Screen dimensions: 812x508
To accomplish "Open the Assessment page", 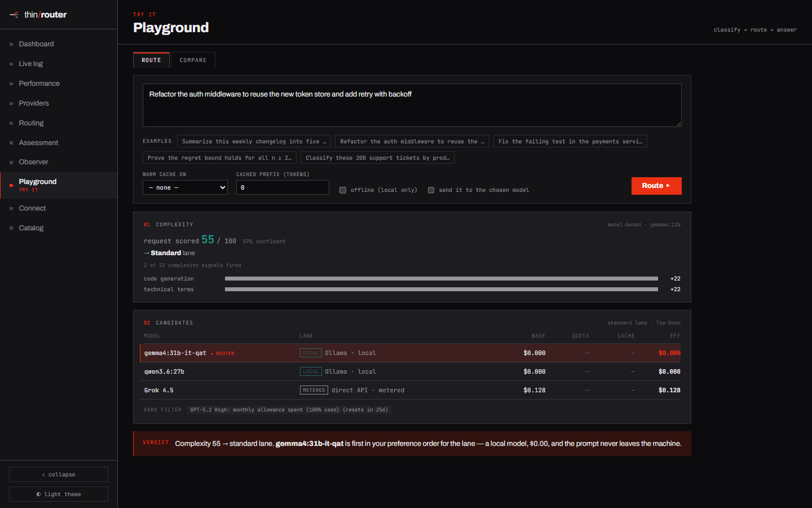I will coord(59,143).
